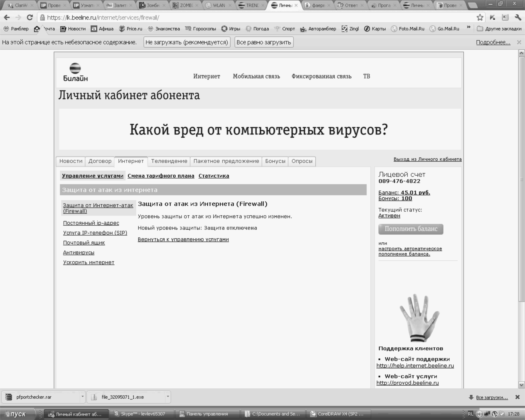Open the Новости bookmark in bookmarks bar

point(73,29)
